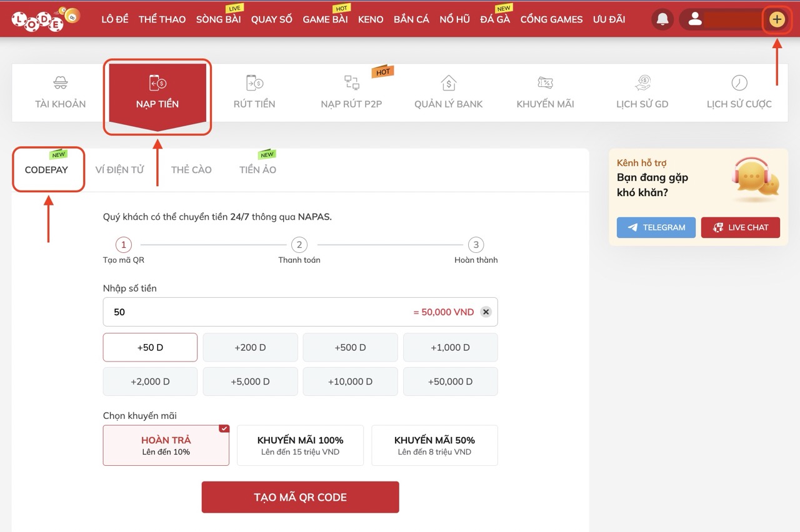Image resolution: width=800 pixels, height=532 pixels.
Task: Click the deposit amount input field
Action: pyautogui.click(x=256, y=312)
